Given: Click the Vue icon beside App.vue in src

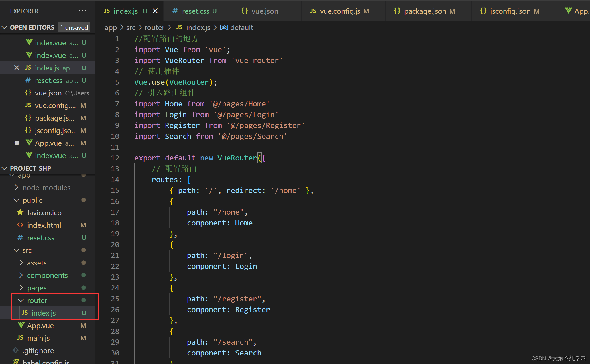Looking at the screenshot, I should click(x=21, y=325).
